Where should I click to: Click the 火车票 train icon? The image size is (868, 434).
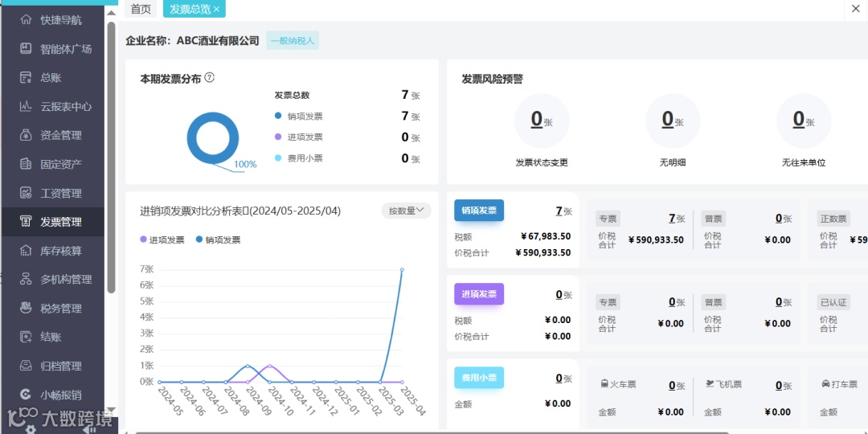tap(604, 383)
